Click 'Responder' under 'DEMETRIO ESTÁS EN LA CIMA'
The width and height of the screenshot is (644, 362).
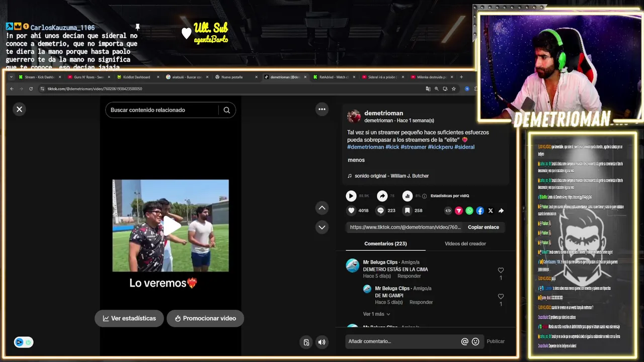click(x=409, y=276)
